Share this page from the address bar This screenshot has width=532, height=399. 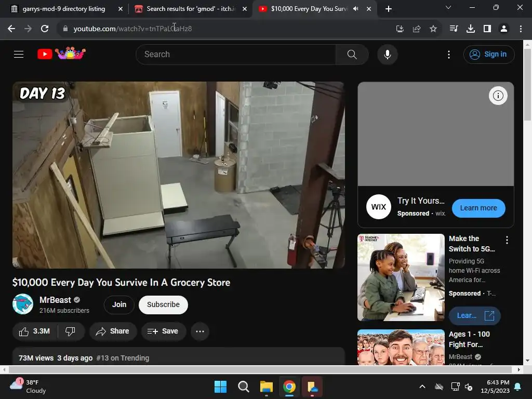coord(417,29)
